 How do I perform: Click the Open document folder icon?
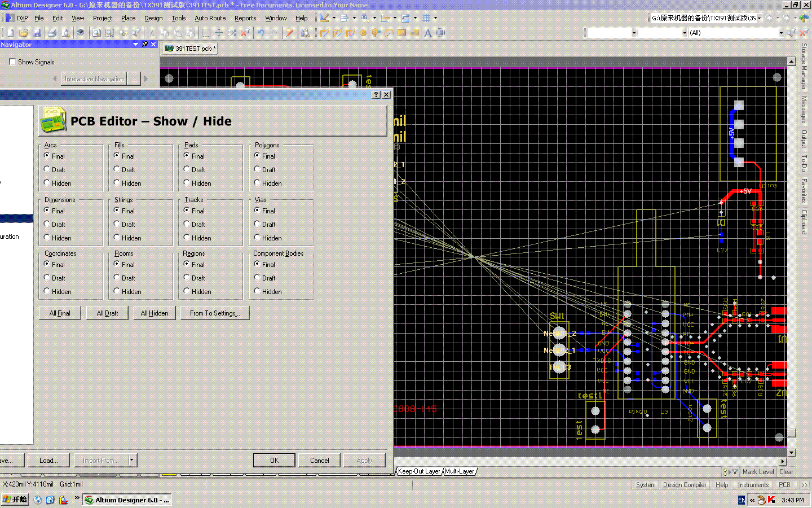coord(24,33)
